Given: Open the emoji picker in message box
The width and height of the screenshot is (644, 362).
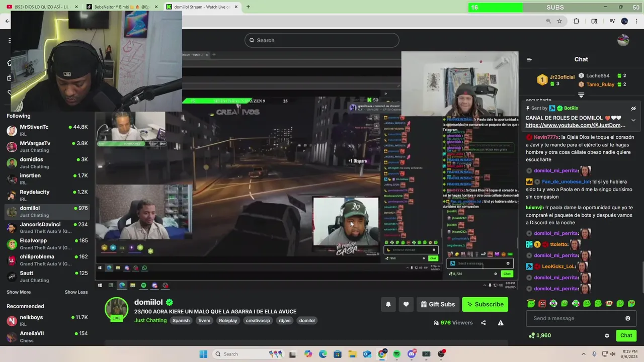Looking at the screenshot, I should point(627,318).
